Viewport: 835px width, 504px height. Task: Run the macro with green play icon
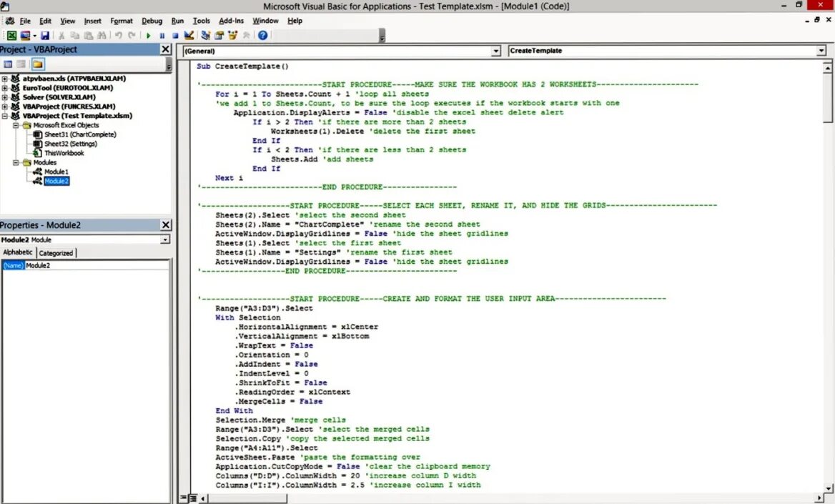(149, 35)
